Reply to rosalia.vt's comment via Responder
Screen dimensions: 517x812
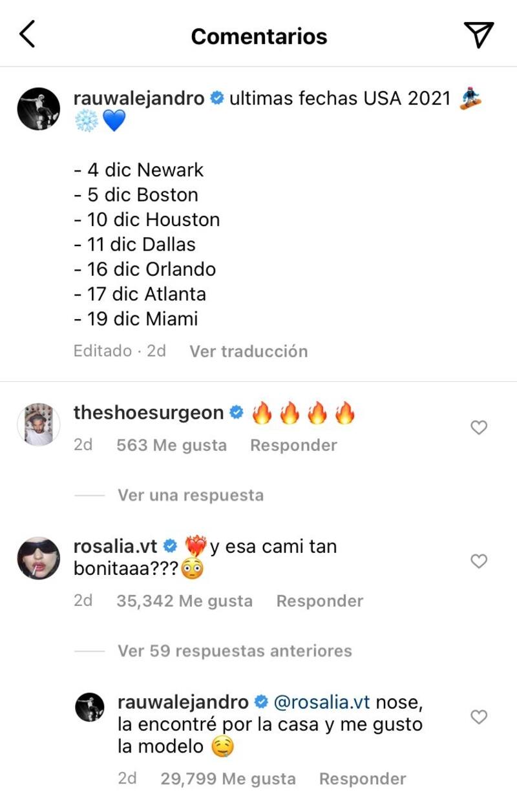[x=320, y=601]
